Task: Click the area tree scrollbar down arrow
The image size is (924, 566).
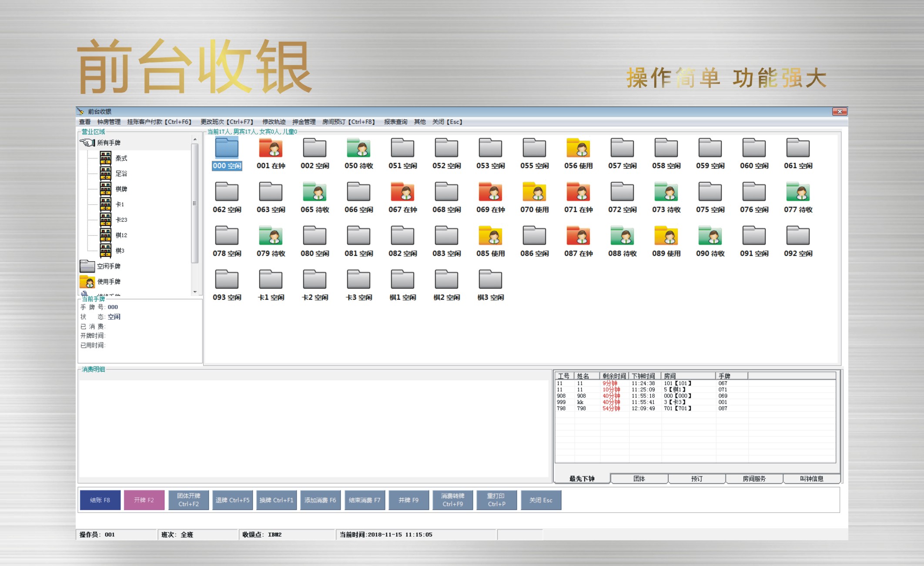Action: coord(195,292)
